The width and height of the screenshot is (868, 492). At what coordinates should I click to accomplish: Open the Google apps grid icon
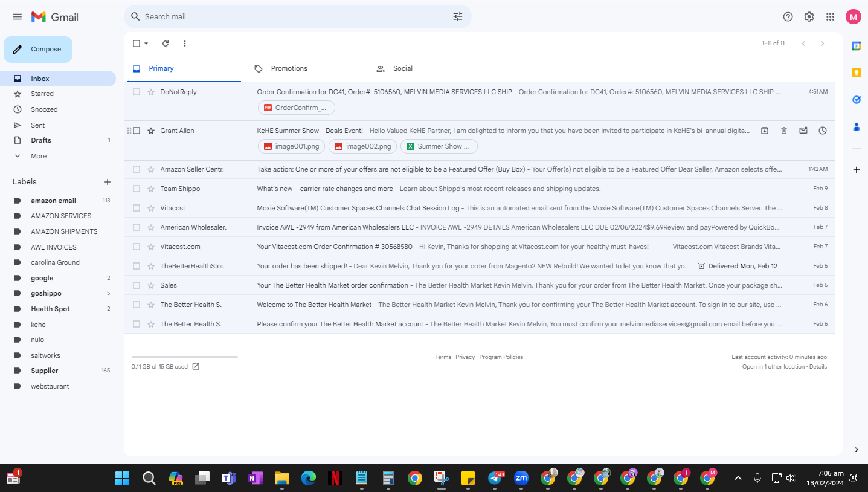(831, 17)
